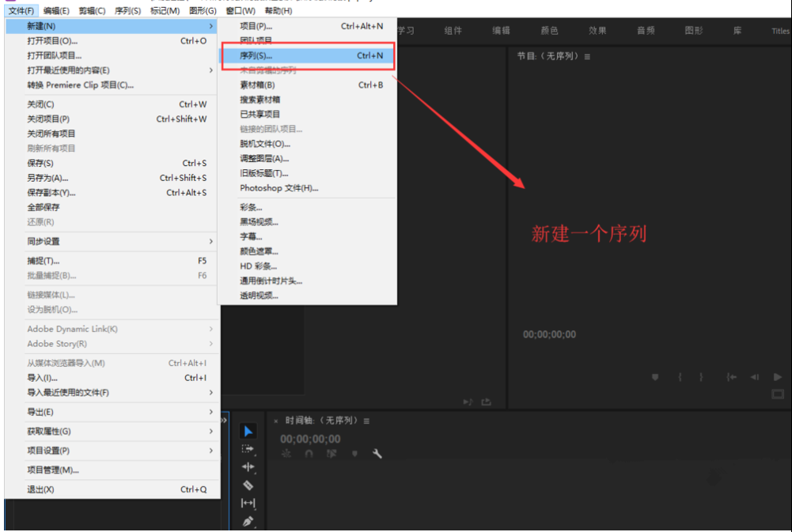The width and height of the screenshot is (792, 532).
Task: Open the Timeline panel menu beside 时间轴
Action: (x=366, y=421)
